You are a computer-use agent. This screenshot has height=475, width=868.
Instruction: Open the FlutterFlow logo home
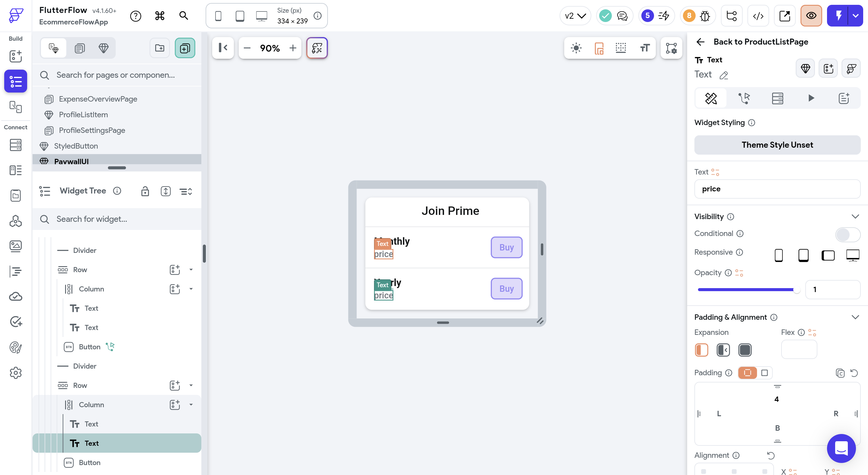16,15
